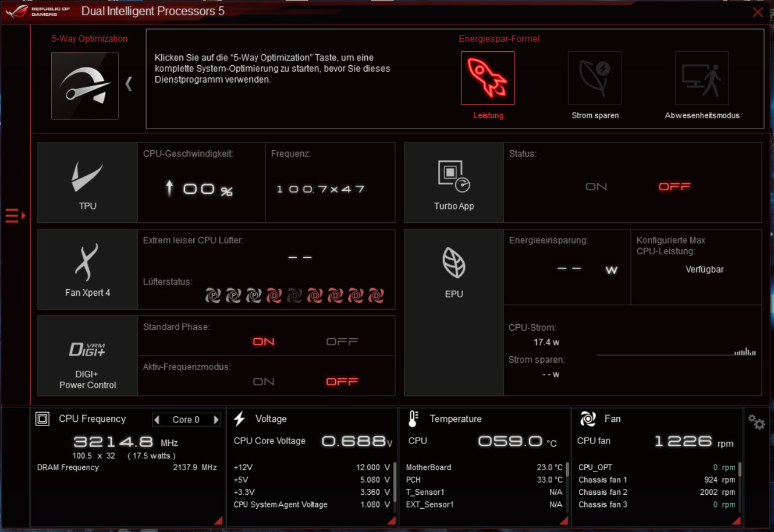The height and width of the screenshot is (532, 774).
Task: Click the Frequenz value 100.7x47
Action: [x=321, y=189]
